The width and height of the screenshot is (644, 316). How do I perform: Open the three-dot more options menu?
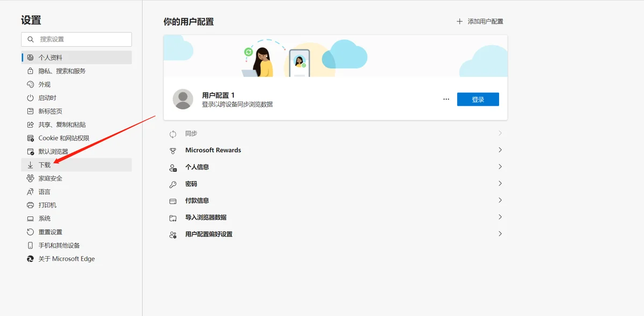[446, 99]
